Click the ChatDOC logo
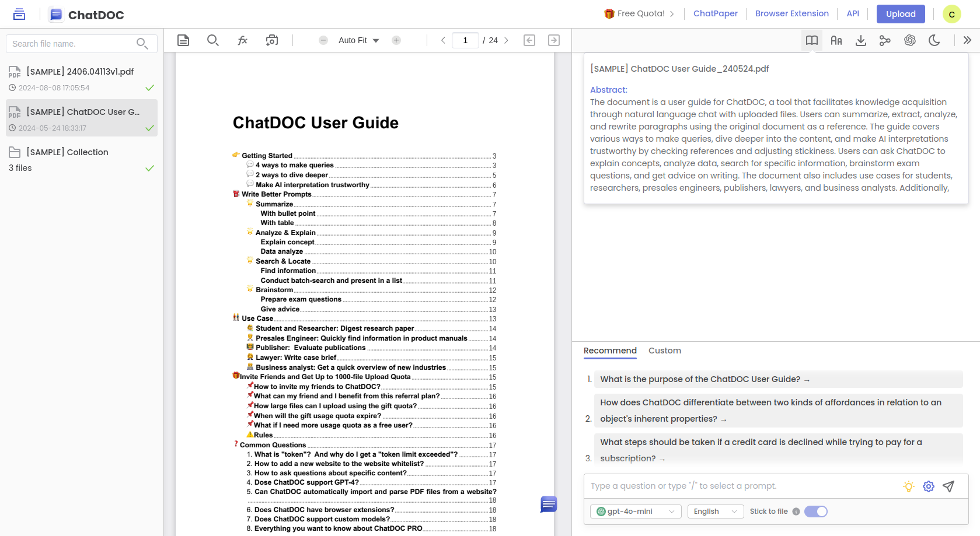 coord(86,15)
